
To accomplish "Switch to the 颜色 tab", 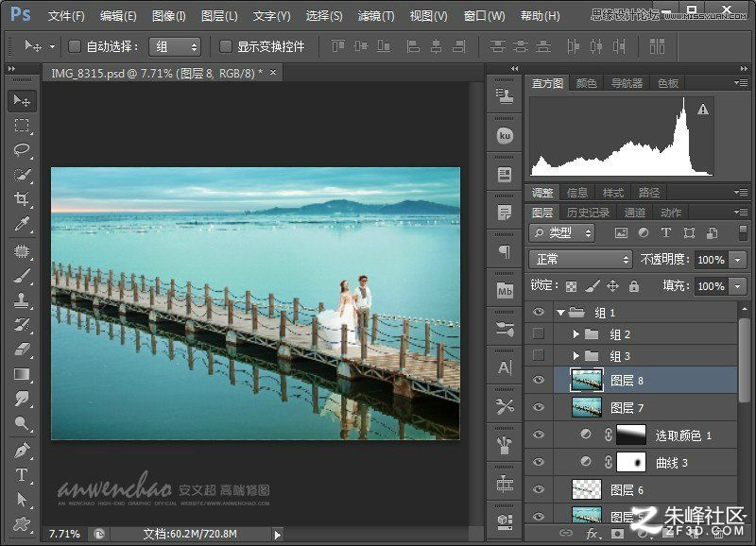I will pos(586,83).
